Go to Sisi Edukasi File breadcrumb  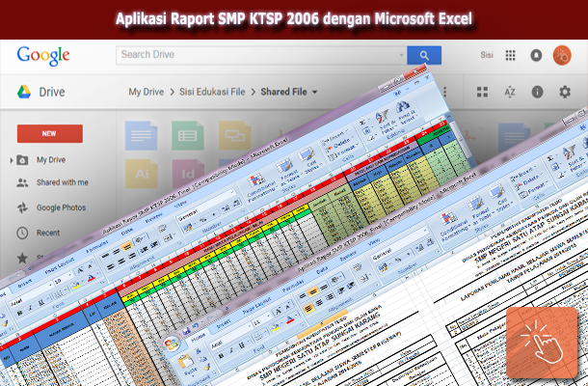(x=212, y=92)
